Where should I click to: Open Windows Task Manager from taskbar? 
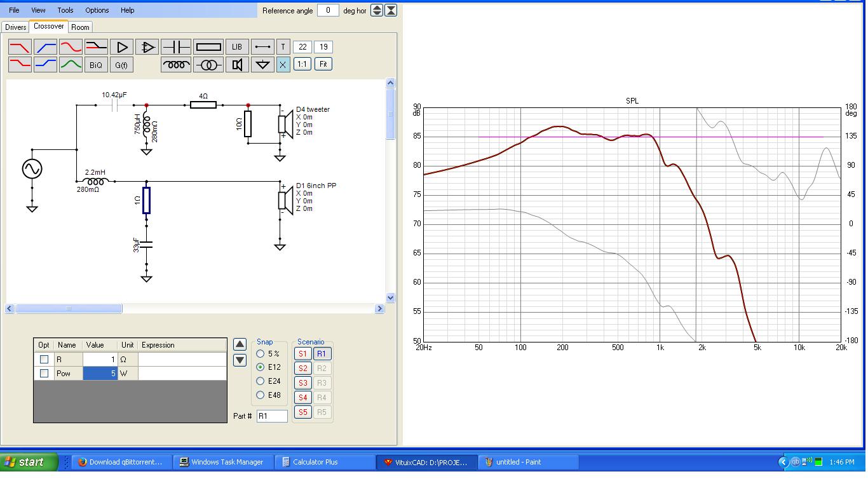tap(222, 462)
